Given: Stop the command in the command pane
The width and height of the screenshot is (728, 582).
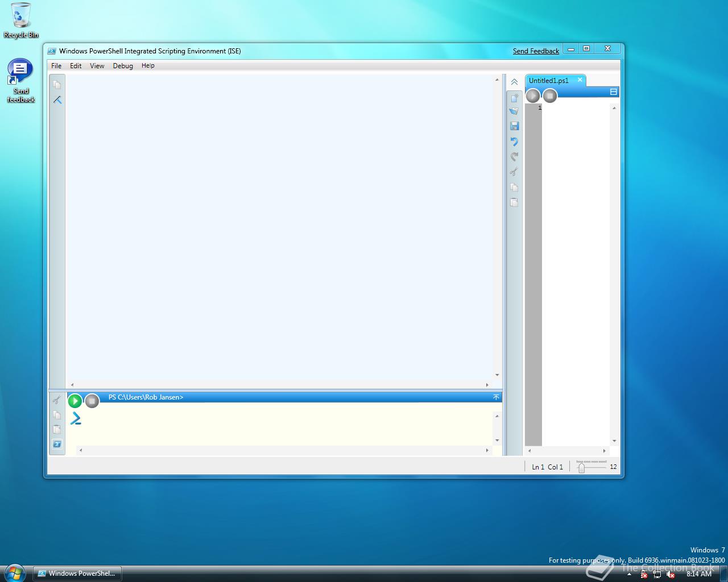Looking at the screenshot, I should click(92, 401).
